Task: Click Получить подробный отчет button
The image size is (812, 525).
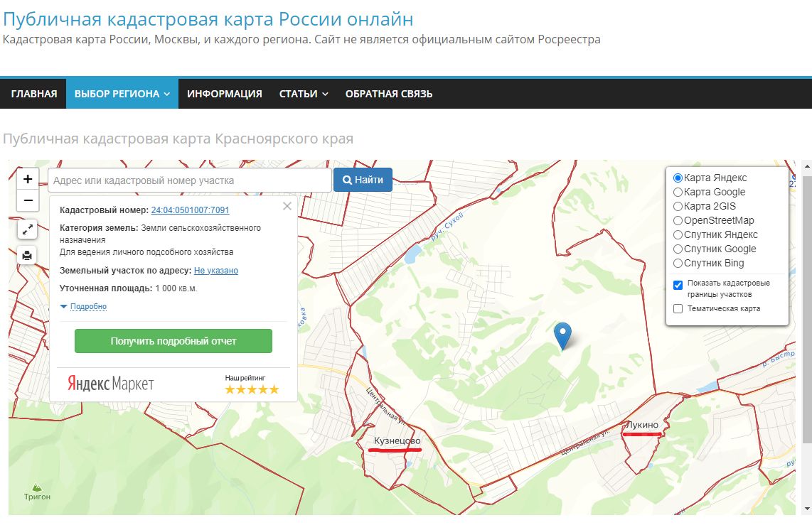Action: click(x=173, y=341)
